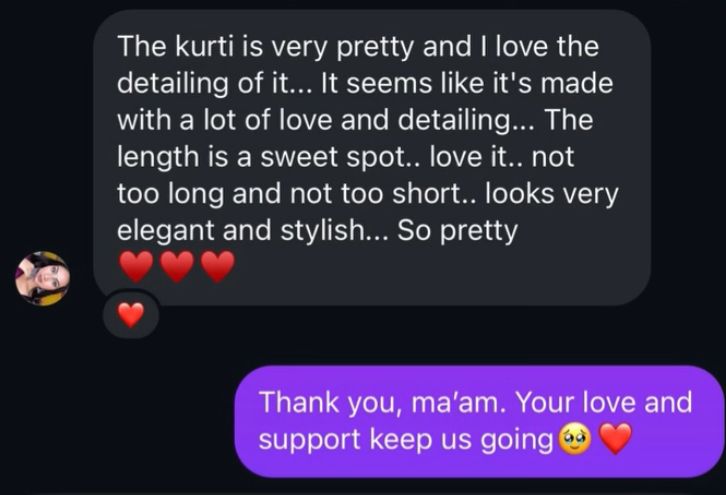
Task: Click the first red heart in grey message
Action: point(136,267)
